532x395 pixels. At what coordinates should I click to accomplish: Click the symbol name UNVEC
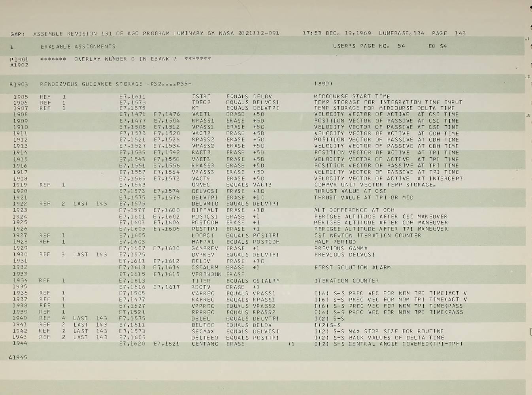(201, 185)
